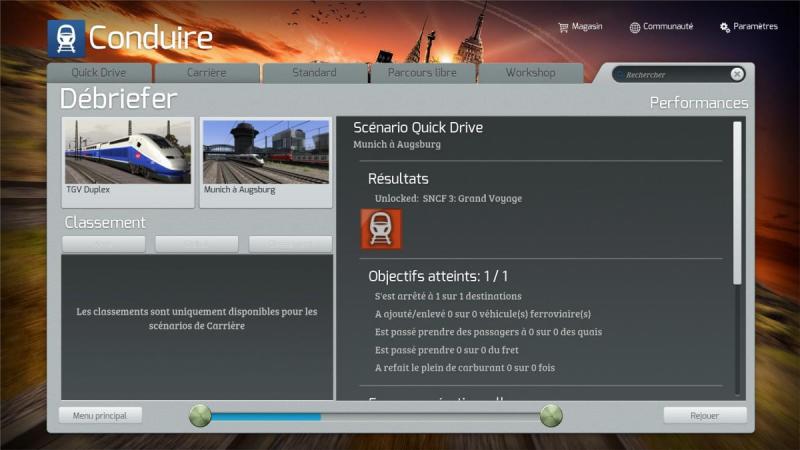Click 'Munich à Augsburg' subtitle under scenario title
The height and width of the screenshot is (450, 800).
[x=397, y=144]
